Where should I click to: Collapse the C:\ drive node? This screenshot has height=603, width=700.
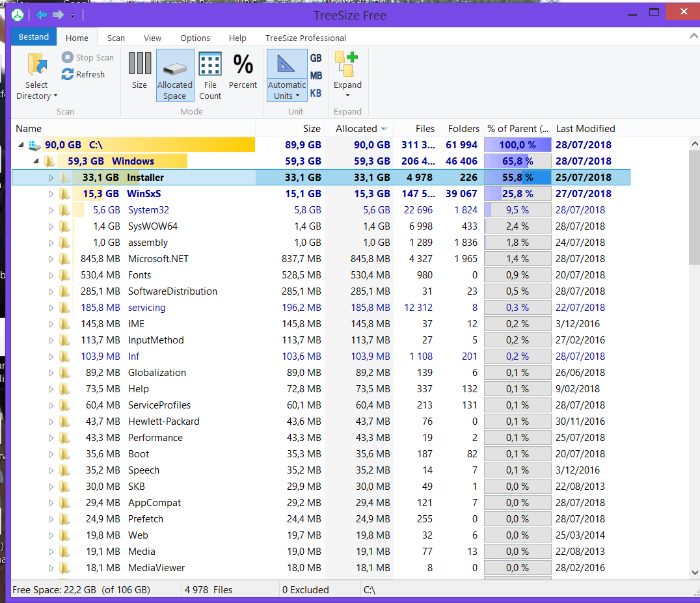(x=21, y=145)
